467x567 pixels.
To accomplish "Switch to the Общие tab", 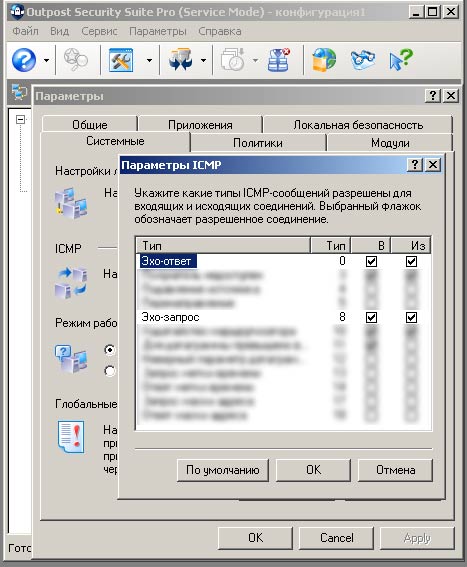I will (x=90, y=125).
